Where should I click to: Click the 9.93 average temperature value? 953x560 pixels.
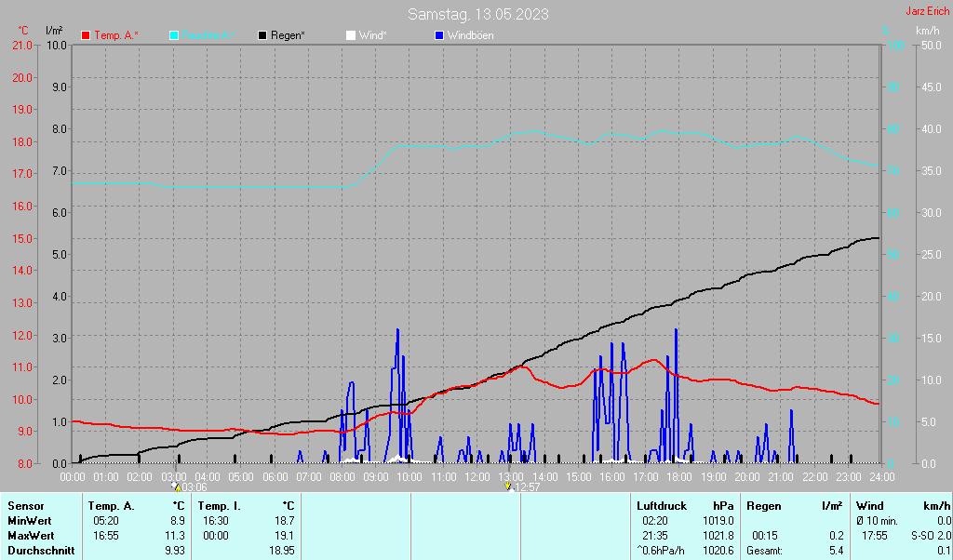175,551
